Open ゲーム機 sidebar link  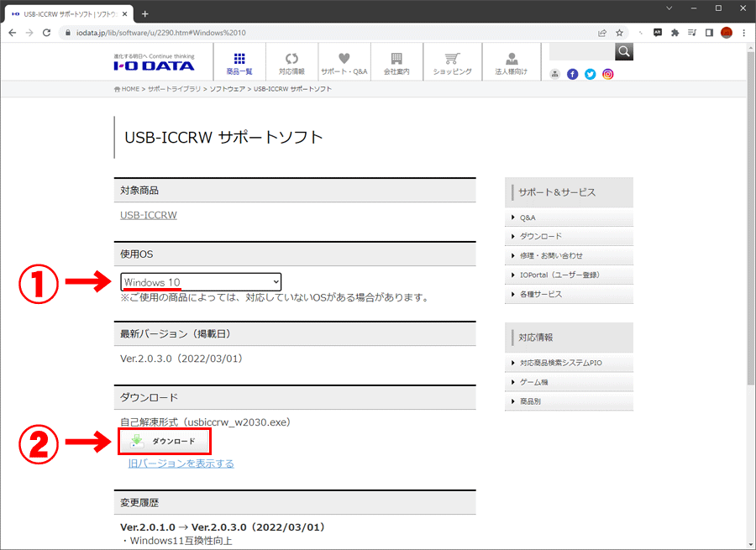tap(569, 382)
